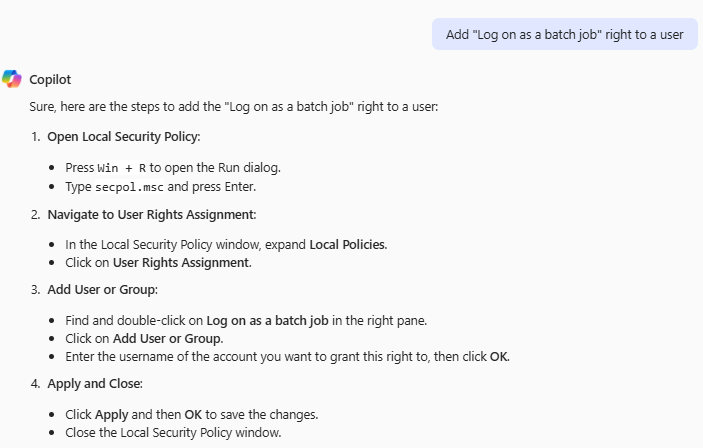Click the bold "Apply" word in step 4
The height and width of the screenshot is (448, 703).
[x=111, y=414]
